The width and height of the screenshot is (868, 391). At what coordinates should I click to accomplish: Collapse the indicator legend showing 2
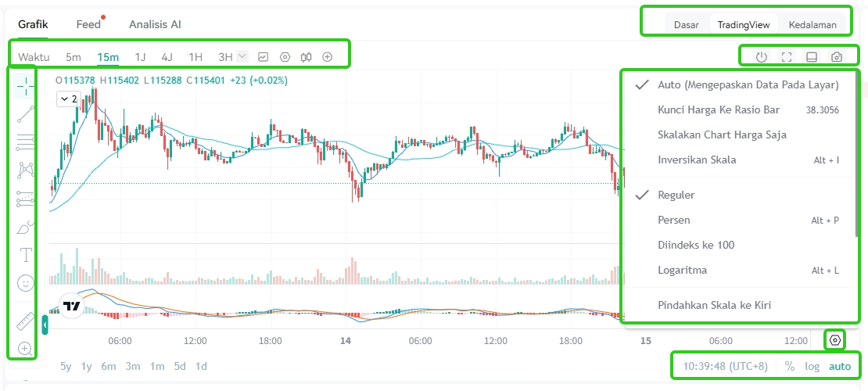(69, 99)
